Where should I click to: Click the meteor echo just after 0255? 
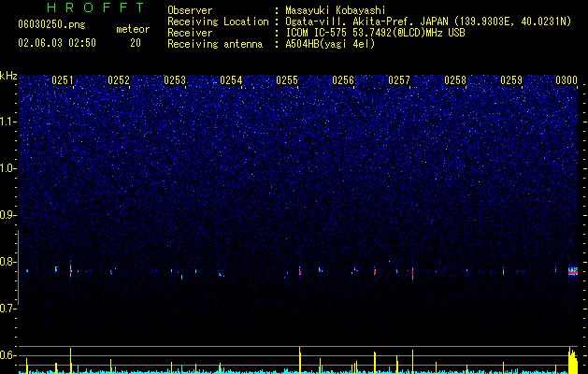(300, 271)
